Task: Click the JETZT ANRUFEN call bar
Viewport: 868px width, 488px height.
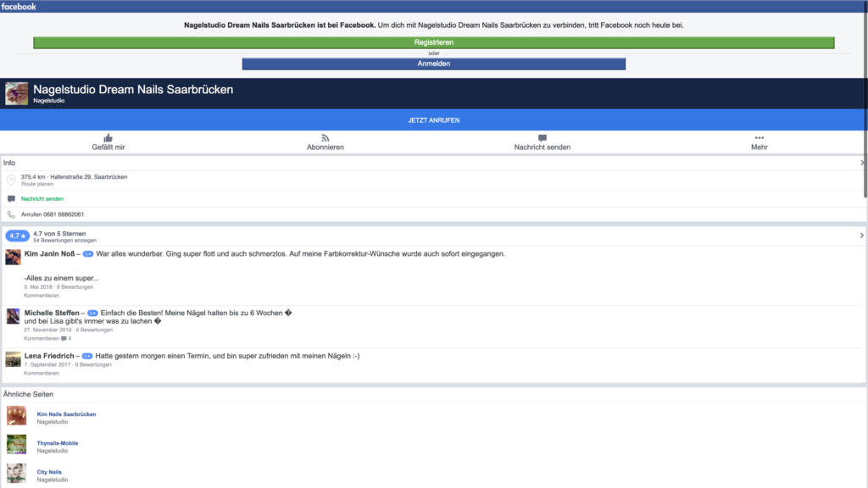Action: (x=433, y=120)
